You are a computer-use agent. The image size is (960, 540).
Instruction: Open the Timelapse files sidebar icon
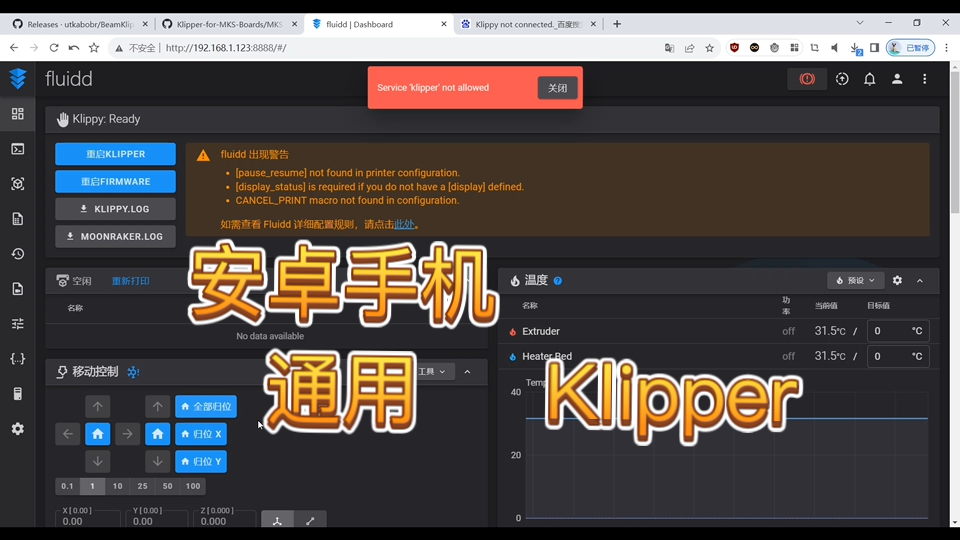[x=18, y=288]
